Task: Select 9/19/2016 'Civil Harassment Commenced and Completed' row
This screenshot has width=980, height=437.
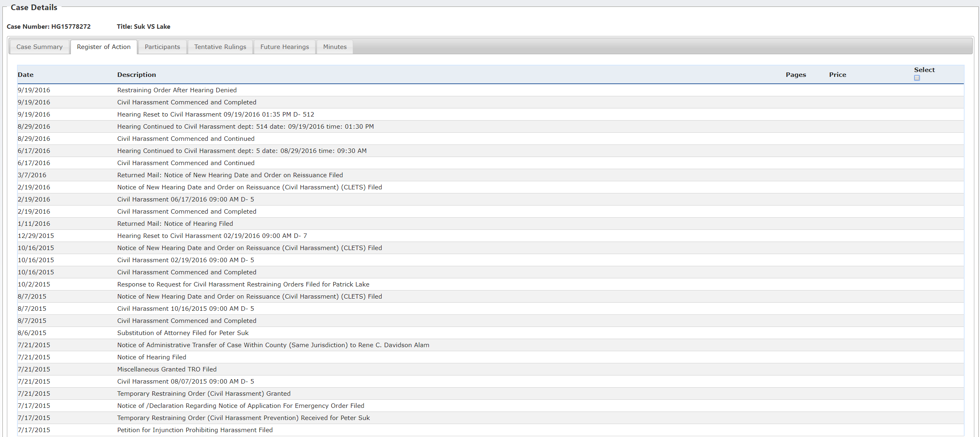Action: click(490, 102)
